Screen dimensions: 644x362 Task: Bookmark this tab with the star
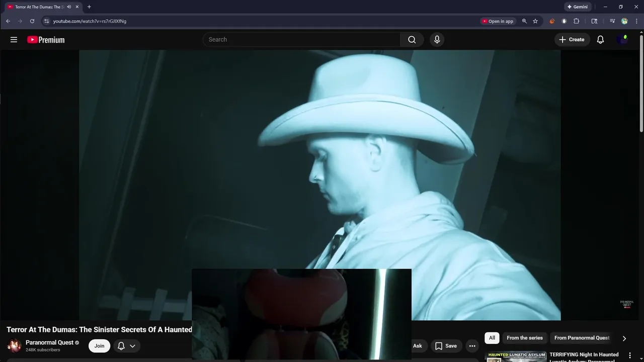(x=535, y=21)
